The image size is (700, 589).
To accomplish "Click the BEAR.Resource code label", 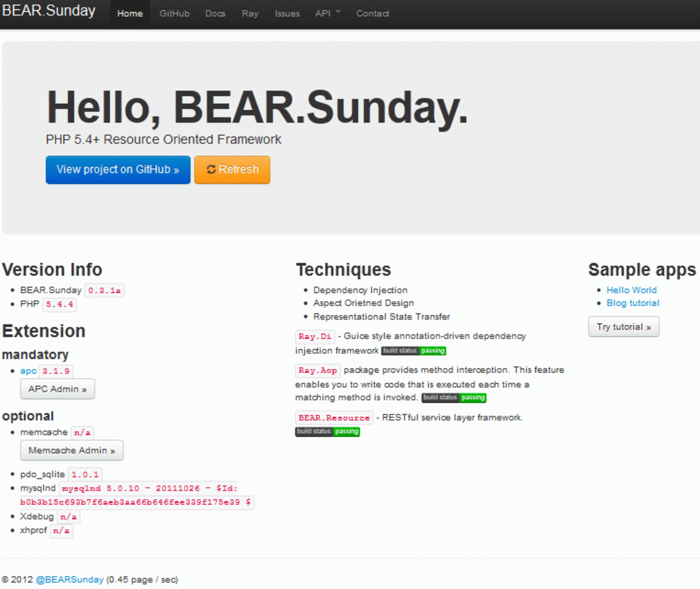I will click(334, 418).
